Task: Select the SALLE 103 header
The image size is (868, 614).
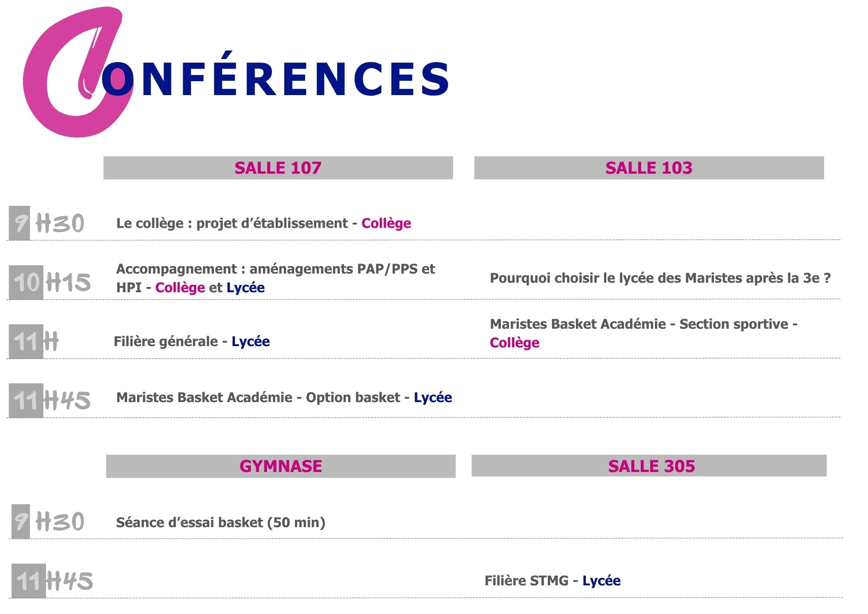Action: click(x=649, y=168)
